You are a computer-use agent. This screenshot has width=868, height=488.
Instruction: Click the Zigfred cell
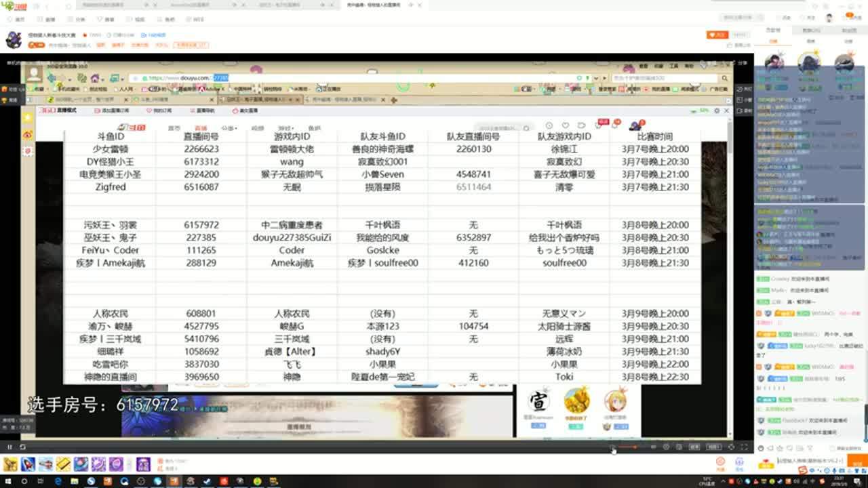tap(111, 187)
